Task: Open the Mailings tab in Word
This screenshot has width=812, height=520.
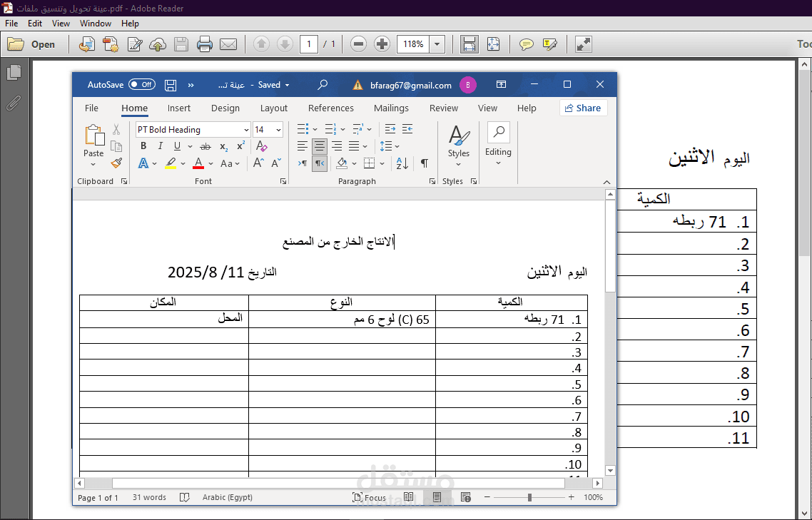Action: (391, 108)
